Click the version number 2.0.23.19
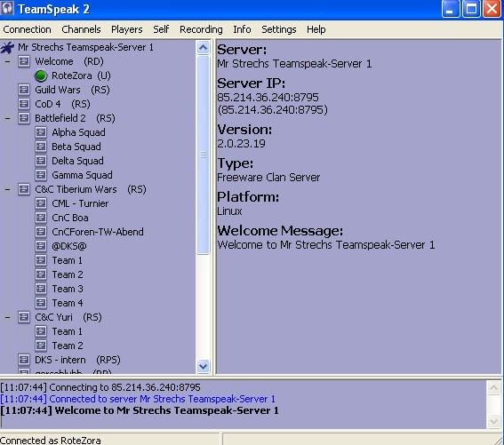 [x=242, y=144]
